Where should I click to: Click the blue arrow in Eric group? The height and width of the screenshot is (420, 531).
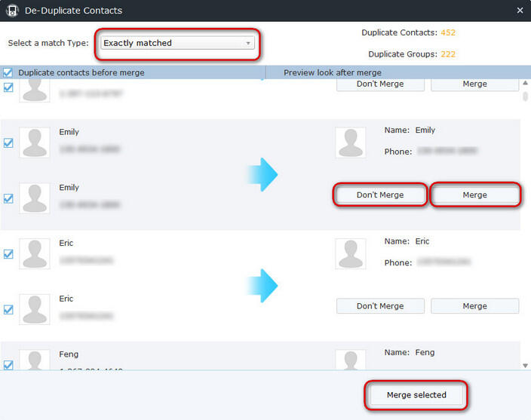coord(262,286)
